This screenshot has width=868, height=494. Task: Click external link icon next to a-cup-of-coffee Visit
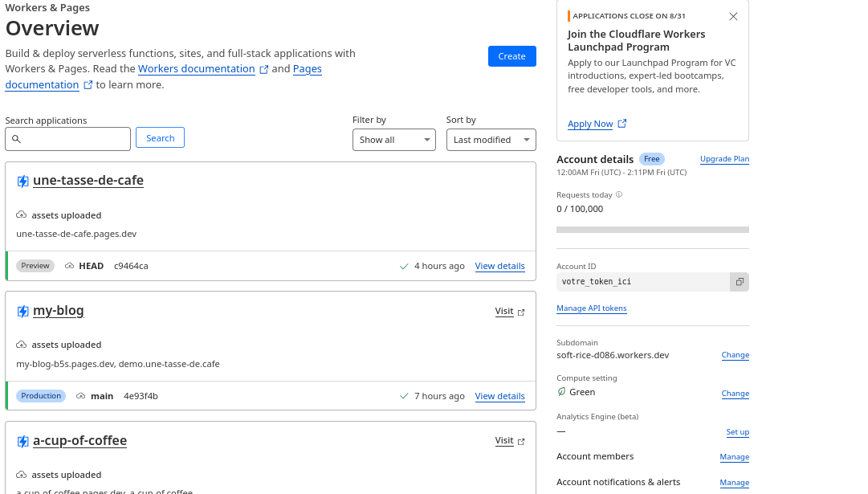coord(521,442)
